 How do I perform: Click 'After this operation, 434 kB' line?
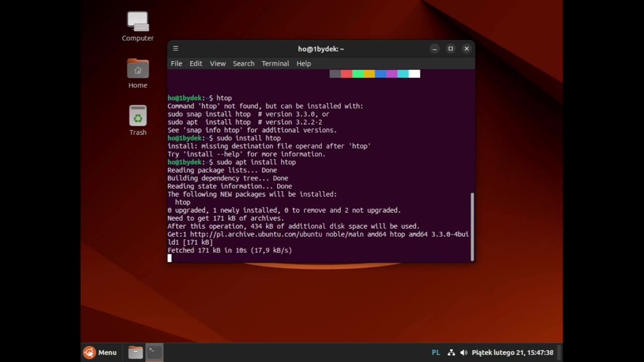pos(294,226)
